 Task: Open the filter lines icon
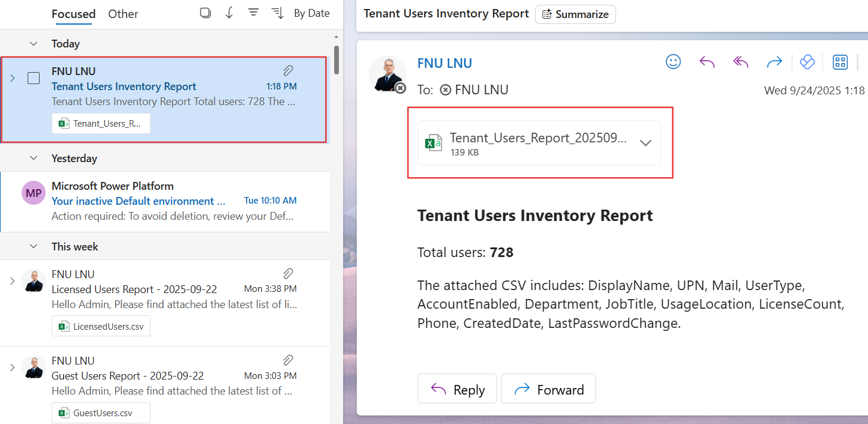(x=253, y=13)
